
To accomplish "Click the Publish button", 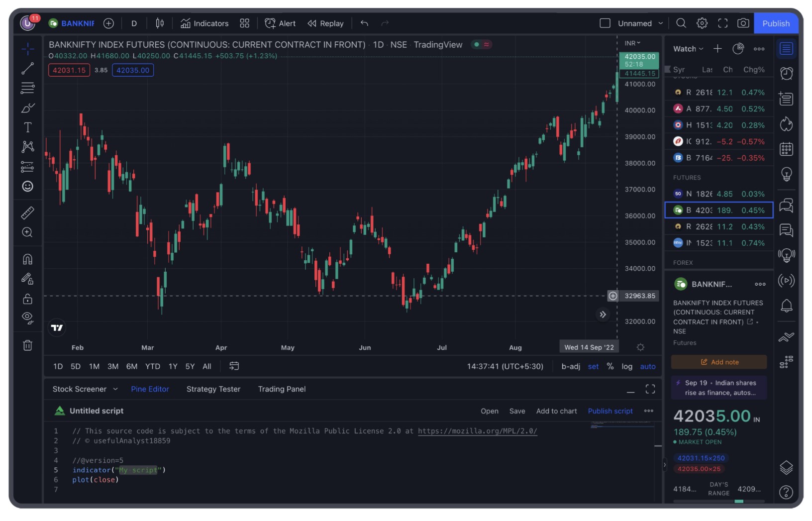I will point(776,23).
